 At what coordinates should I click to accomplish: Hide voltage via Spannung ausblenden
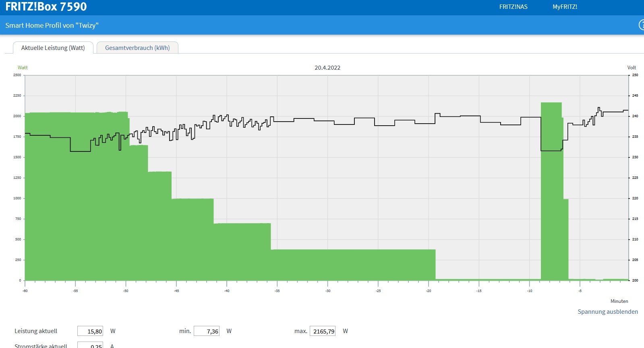tap(607, 311)
